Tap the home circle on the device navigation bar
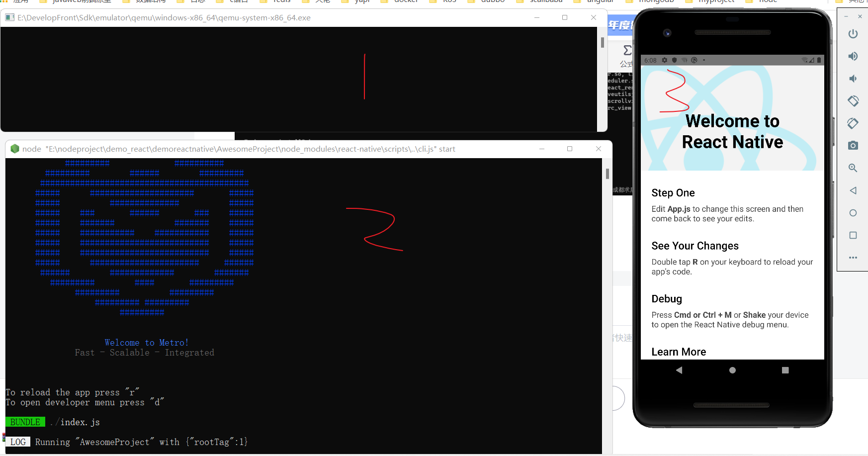The height and width of the screenshot is (456, 868). [732, 370]
